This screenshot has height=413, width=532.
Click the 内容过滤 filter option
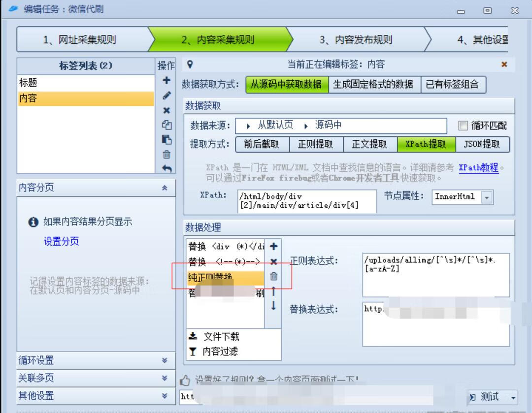click(x=214, y=351)
